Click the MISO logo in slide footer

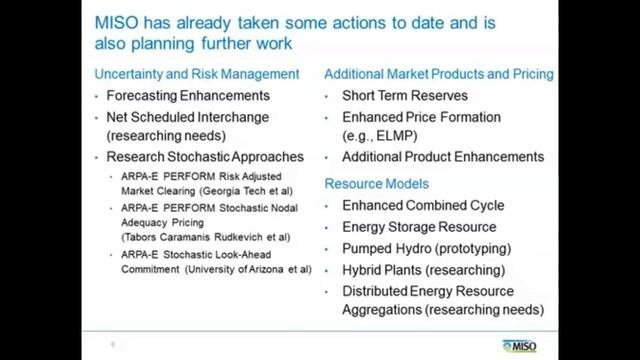520,346
